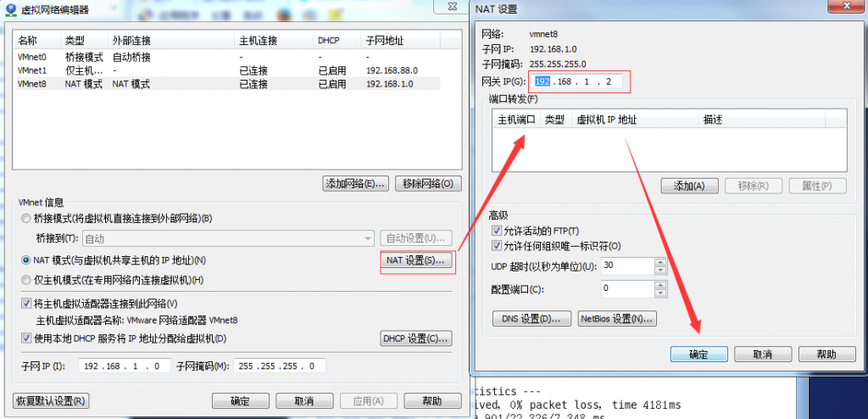Open DHCP 设置(C)... dialog

click(x=416, y=338)
